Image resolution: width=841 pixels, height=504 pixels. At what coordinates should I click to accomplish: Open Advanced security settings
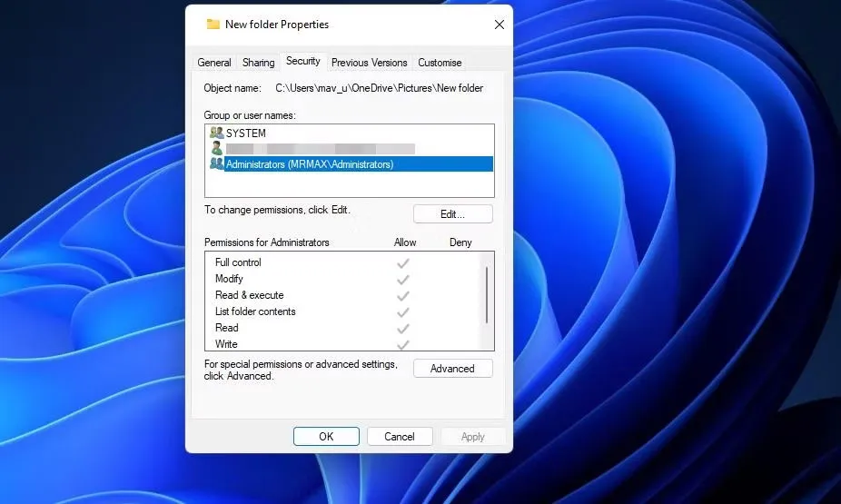[452, 369]
